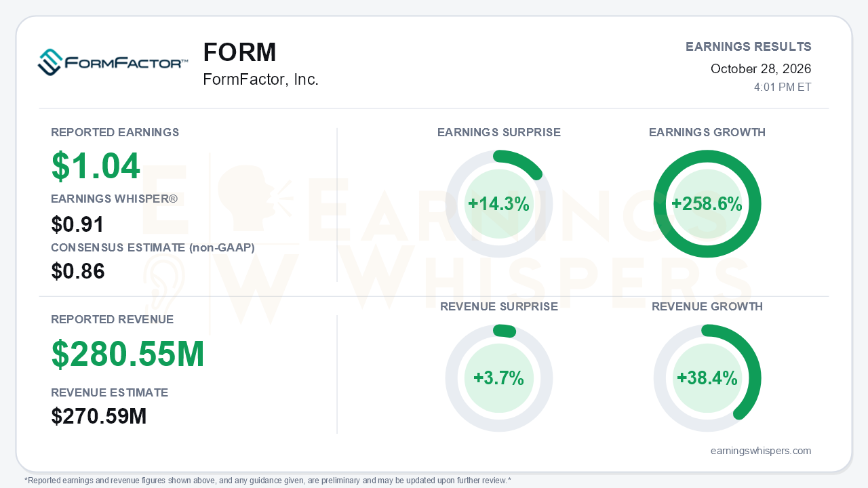
Task: Click the +3.7% revenue surprise gauge
Action: [499, 378]
